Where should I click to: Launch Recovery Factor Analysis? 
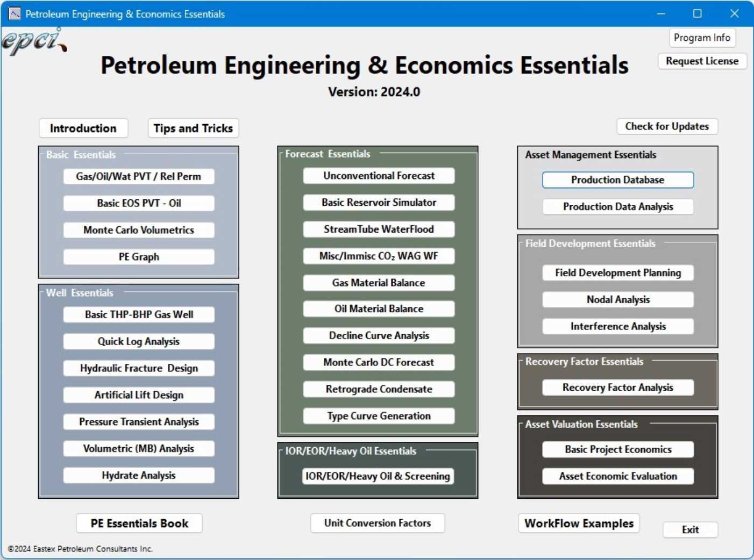(618, 387)
